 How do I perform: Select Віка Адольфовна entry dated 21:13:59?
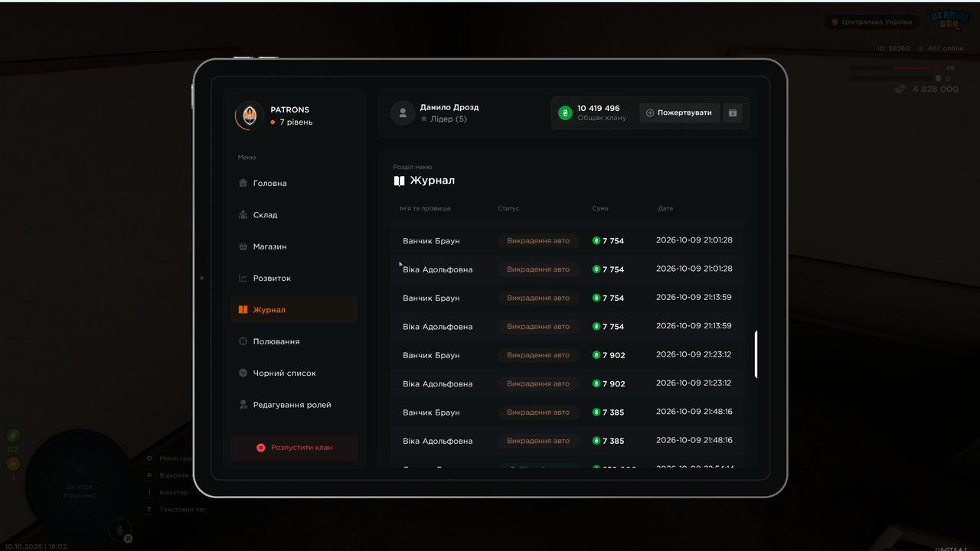coord(567,326)
